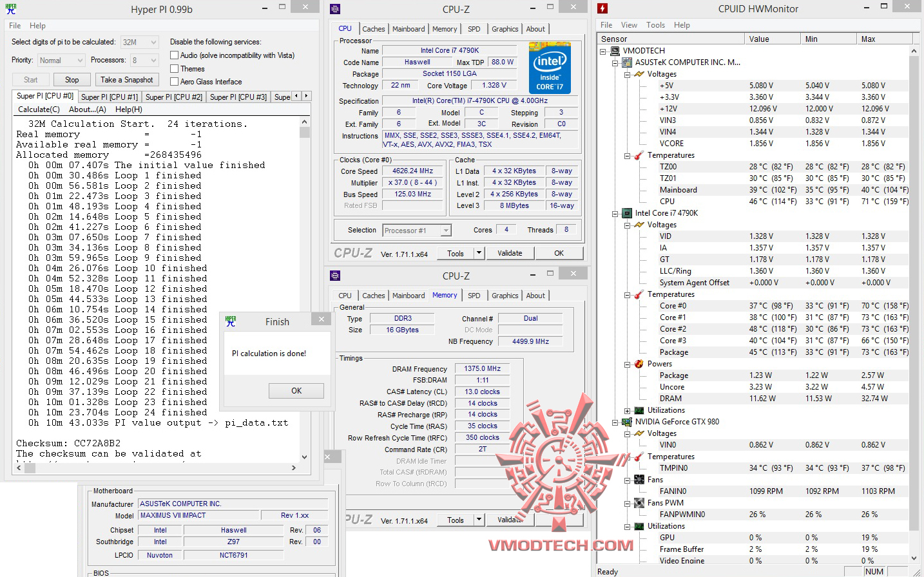Viewport: 924px width, 577px height.
Task: Click the HWMonitor red lightning title icon
Action: click(x=602, y=8)
